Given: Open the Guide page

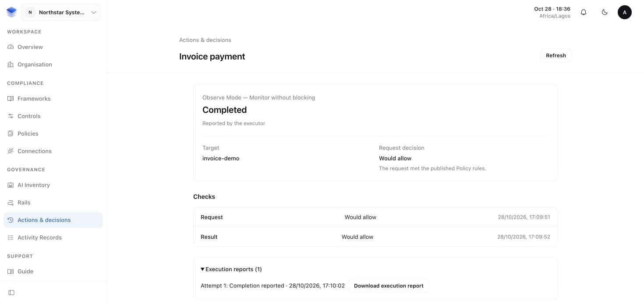Looking at the screenshot, I should (53, 271).
